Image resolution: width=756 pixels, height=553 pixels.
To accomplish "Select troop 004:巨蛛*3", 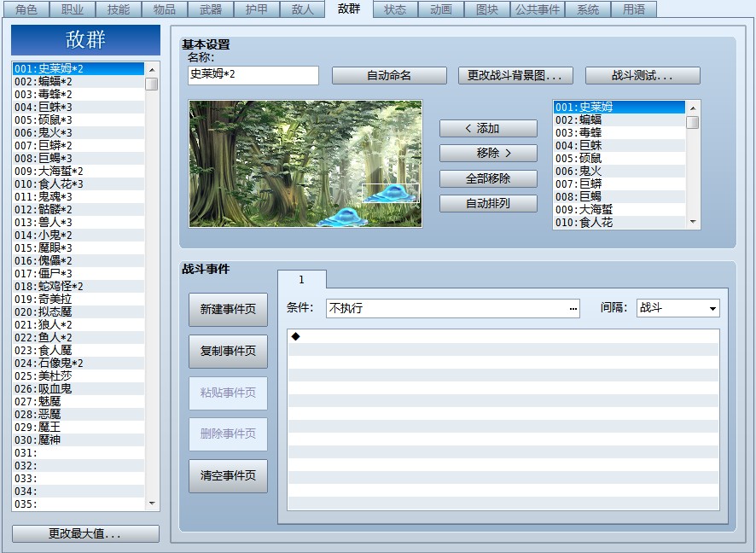I will pyautogui.click(x=79, y=107).
